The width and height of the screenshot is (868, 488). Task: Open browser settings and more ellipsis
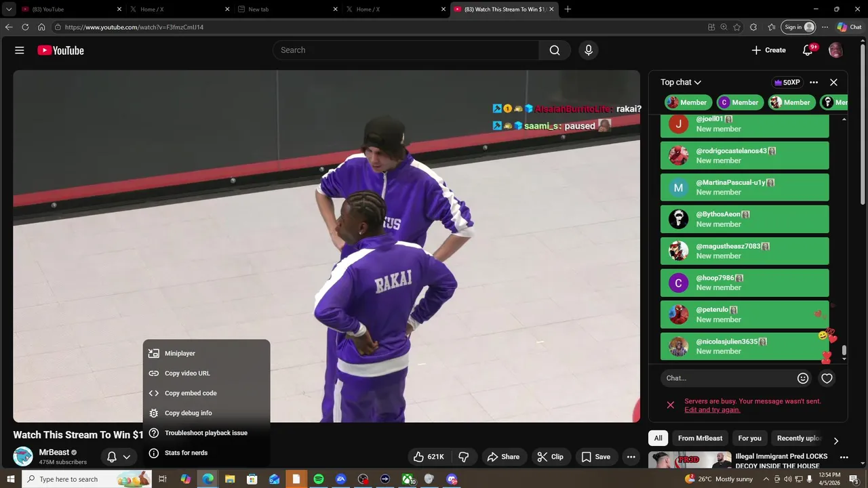tap(825, 27)
